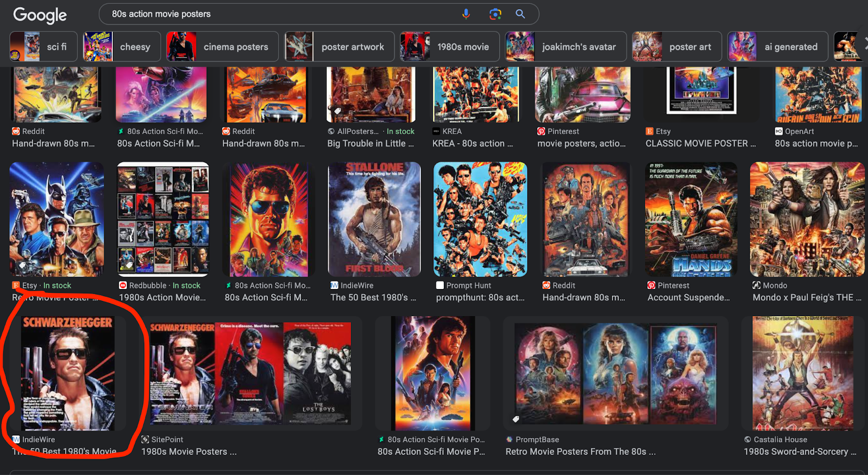Open the 'Hands' Daniel Greene poster thumbnail

tap(691, 219)
